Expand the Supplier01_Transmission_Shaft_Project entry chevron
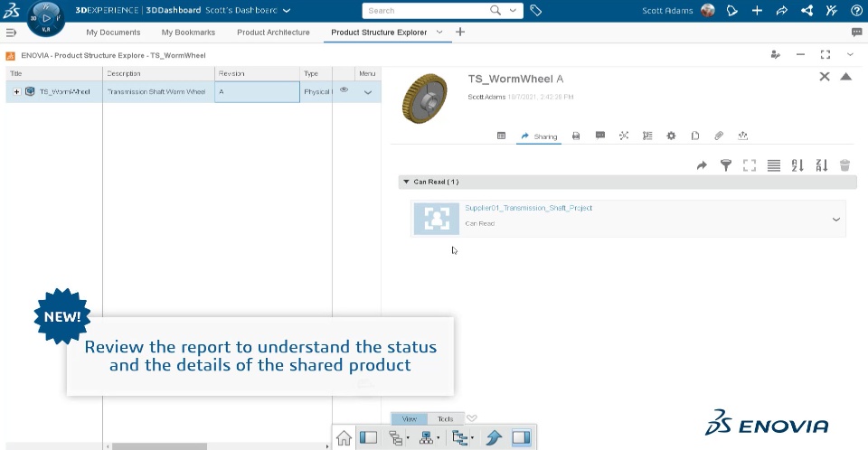868x450 pixels. click(x=835, y=220)
